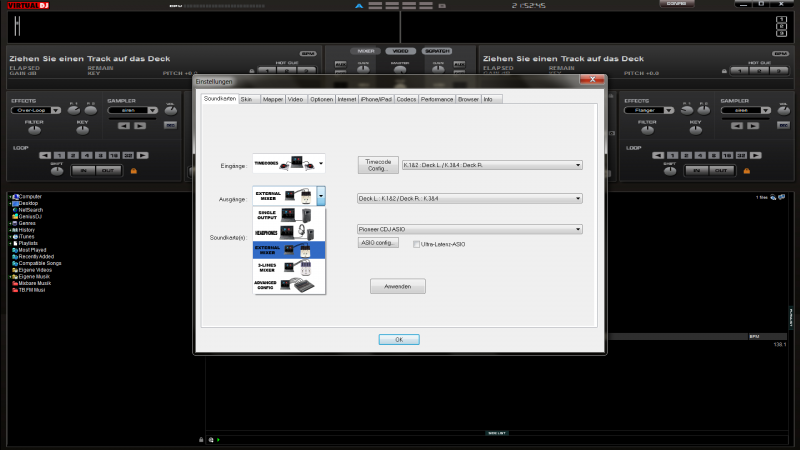Toggle left deck loop size 4

pyautogui.click(x=87, y=155)
